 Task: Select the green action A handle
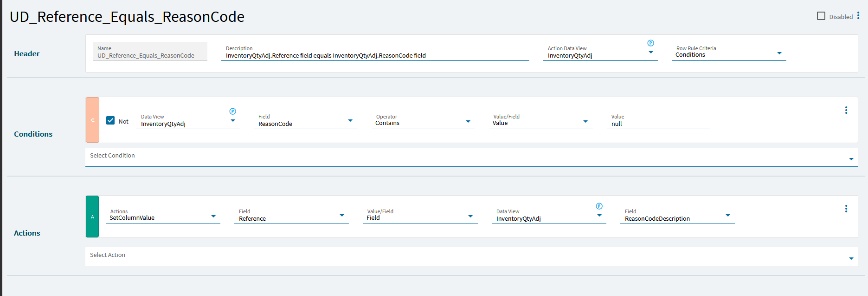92,217
